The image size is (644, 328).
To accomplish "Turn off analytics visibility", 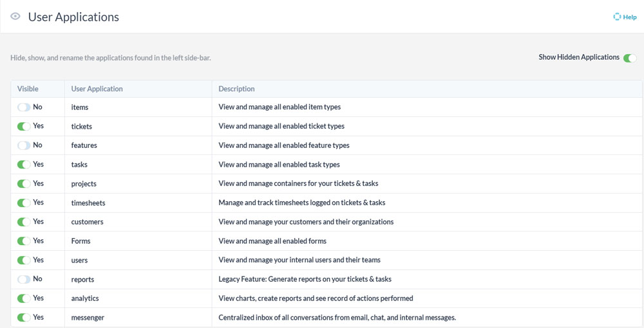I will (x=24, y=298).
